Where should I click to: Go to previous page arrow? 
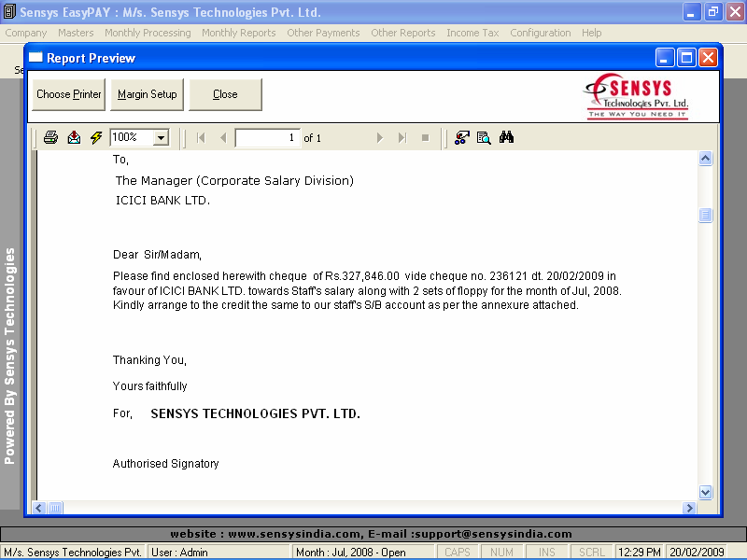pos(223,137)
